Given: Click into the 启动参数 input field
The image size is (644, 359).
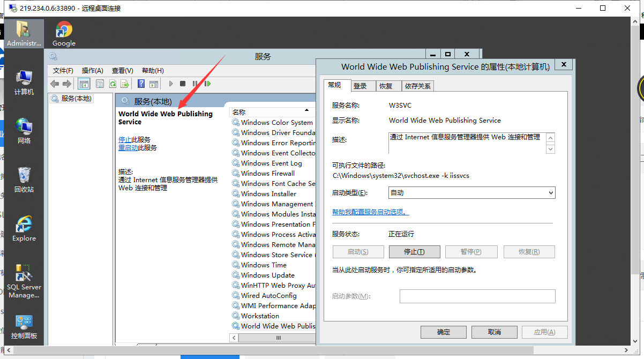Looking at the screenshot, I should pos(477,296).
